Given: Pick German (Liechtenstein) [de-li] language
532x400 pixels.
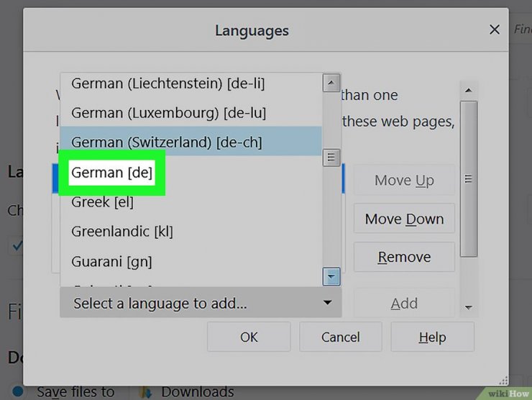Looking at the screenshot, I should tap(168, 83).
